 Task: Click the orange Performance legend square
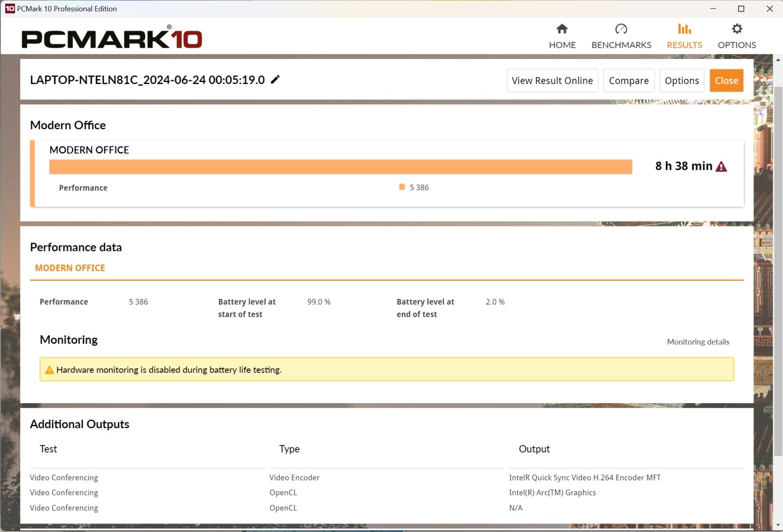pos(402,187)
